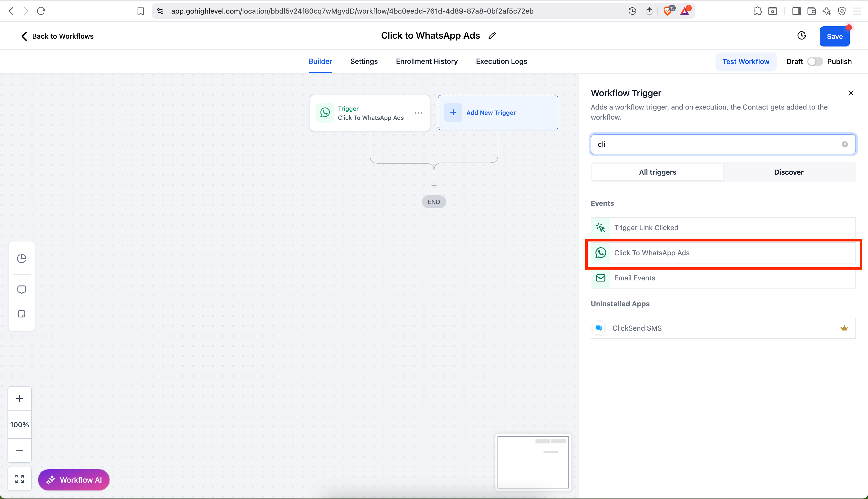
Task: Click the trigger search input field
Action: [x=716, y=144]
